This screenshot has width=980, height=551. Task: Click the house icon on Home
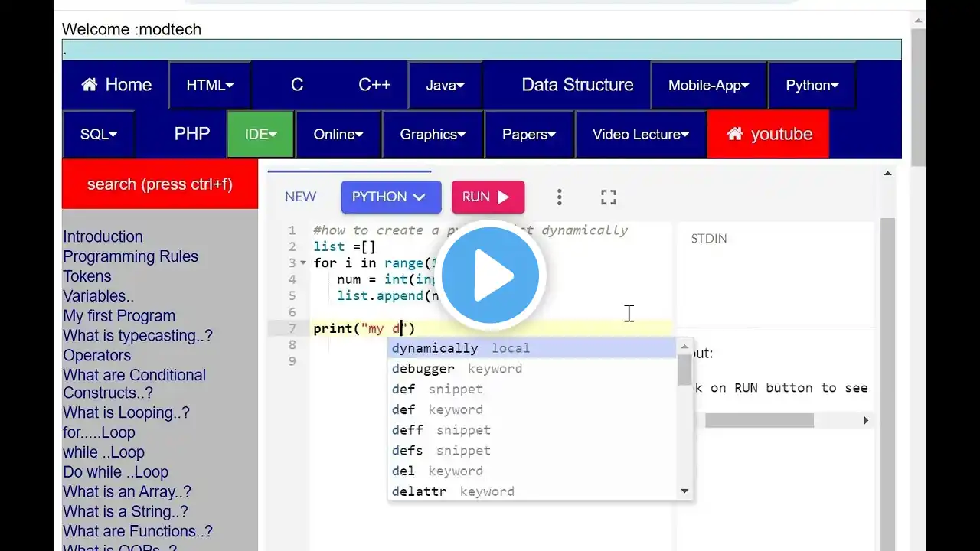90,84
